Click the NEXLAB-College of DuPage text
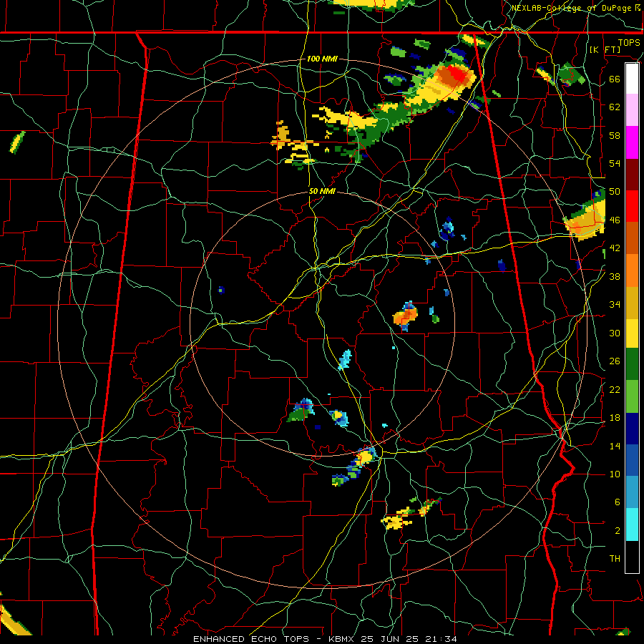The image size is (644, 644). coord(572,8)
